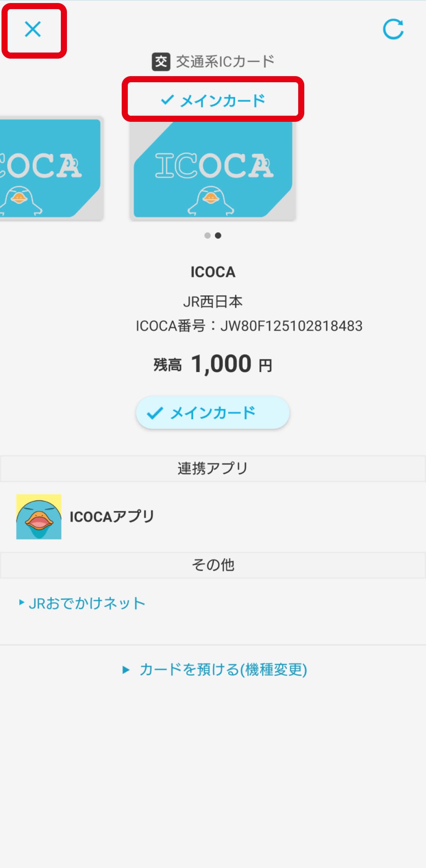Switch to the partially visible left ICOCA card

tap(49, 169)
